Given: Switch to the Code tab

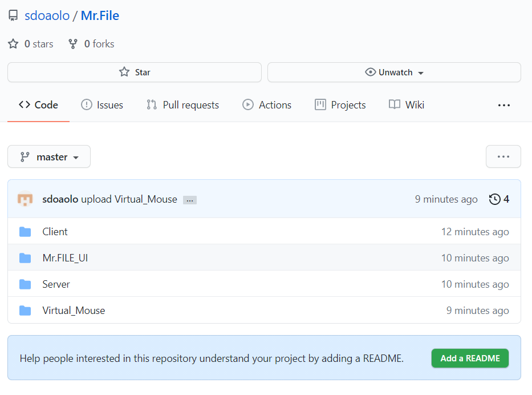Looking at the screenshot, I should [x=38, y=105].
